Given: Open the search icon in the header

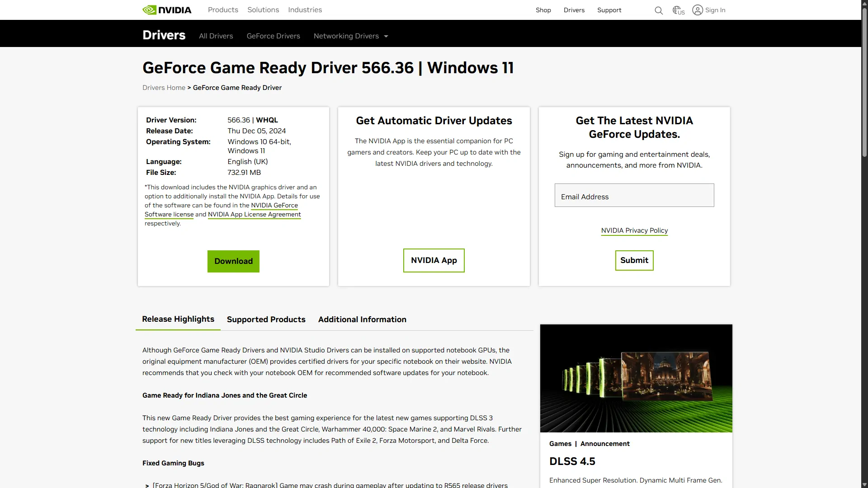Looking at the screenshot, I should [659, 10].
